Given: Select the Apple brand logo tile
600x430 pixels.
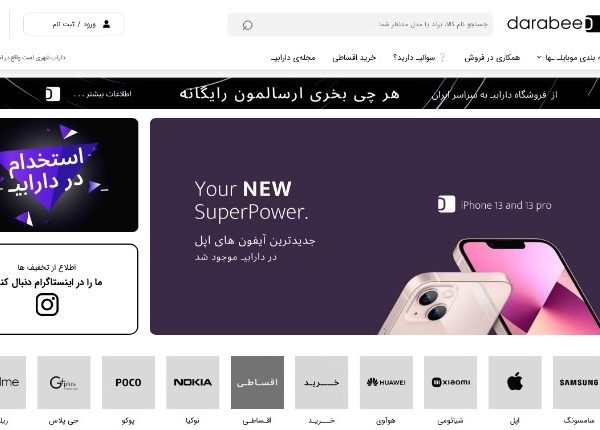Looking at the screenshot, I should pyautogui.click(x=515, y=382).
